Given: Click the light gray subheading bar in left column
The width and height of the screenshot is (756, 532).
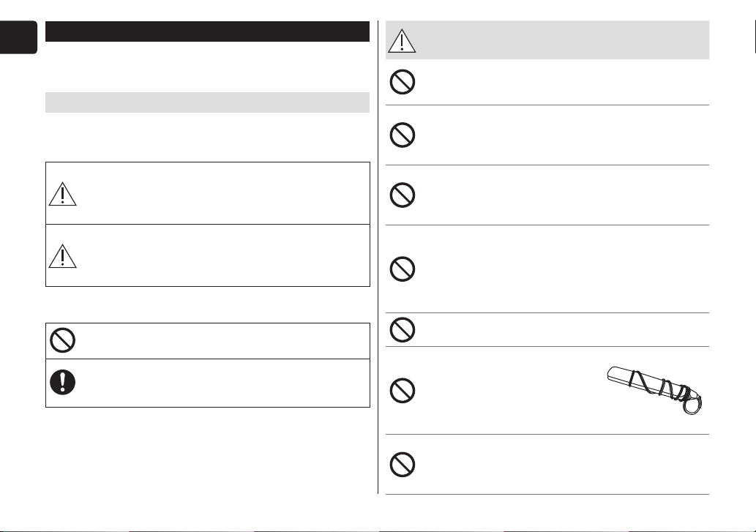Looking at the screenshot, I should (x=207, y=102).
